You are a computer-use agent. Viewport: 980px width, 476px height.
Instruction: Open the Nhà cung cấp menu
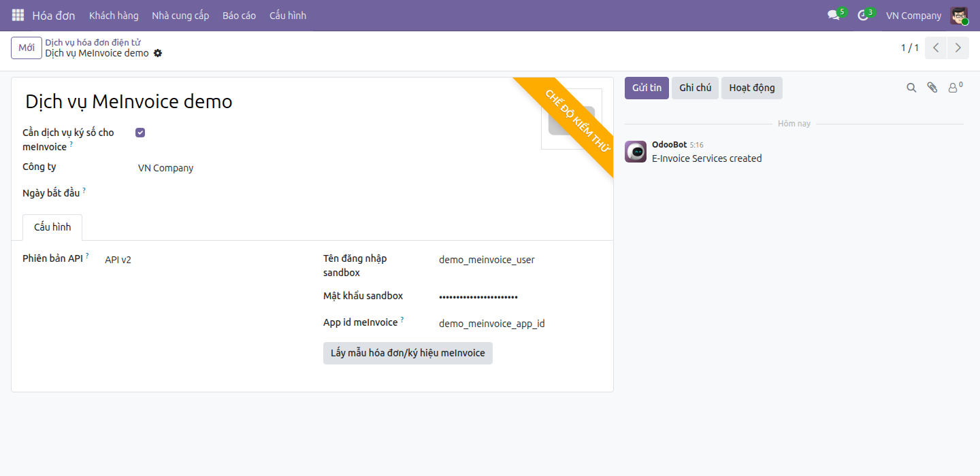coord(180,16)
